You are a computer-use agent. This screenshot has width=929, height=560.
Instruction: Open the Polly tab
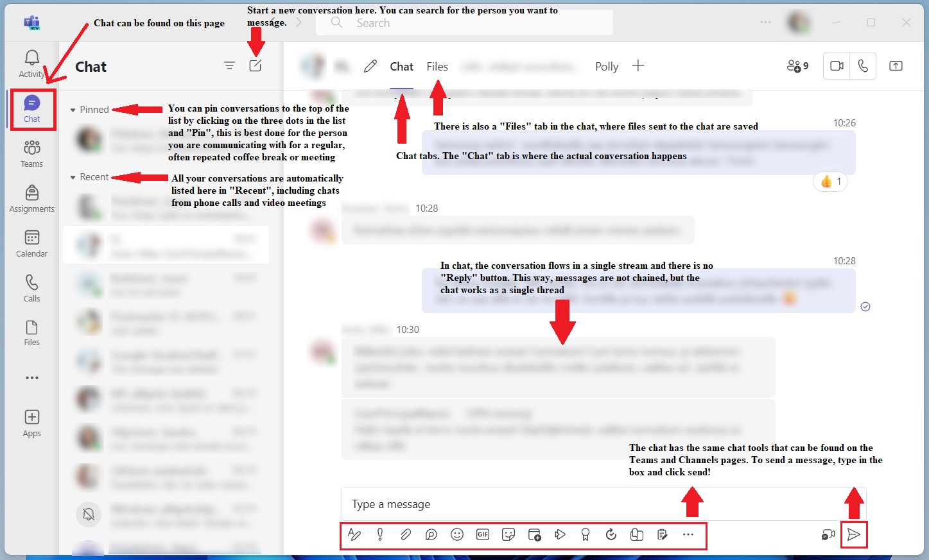[606, 67]
